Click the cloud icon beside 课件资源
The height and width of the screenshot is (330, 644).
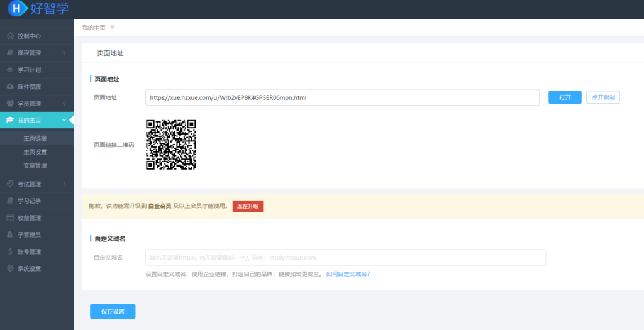coord(10,87)
